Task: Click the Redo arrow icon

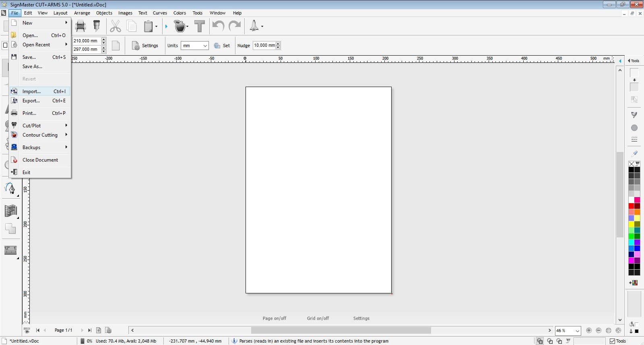Action: coord(235,26)
